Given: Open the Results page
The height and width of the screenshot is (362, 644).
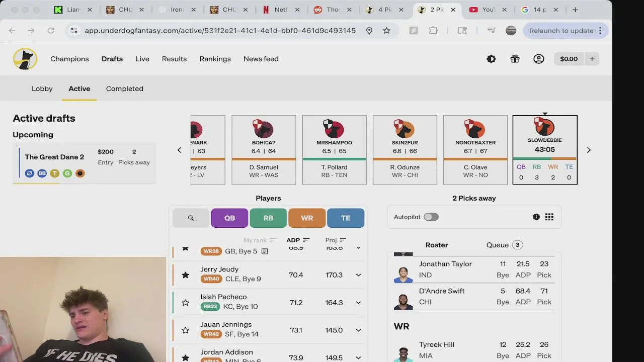Looking at the screenshot, I should click(x=174, y=59).
